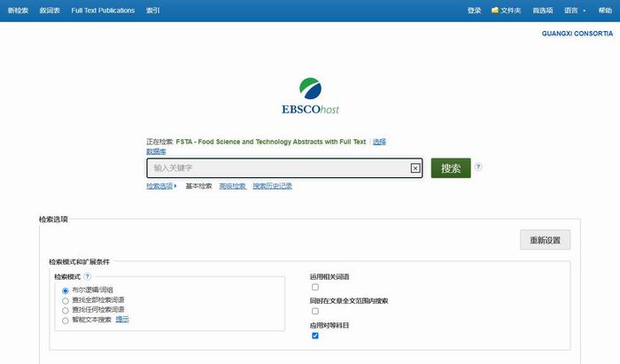Open 索引 menu item
The image size is (620, 364).
[152, 11]
